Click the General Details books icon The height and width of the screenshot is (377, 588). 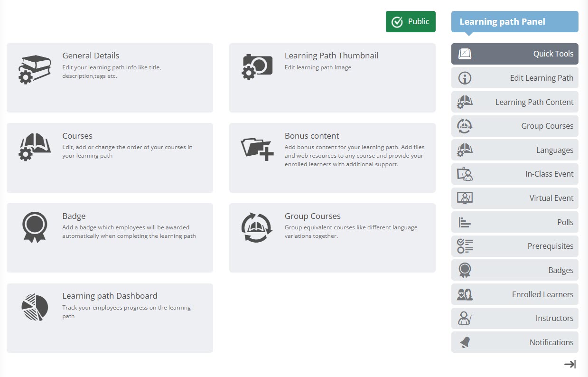[x=35, y=69]
